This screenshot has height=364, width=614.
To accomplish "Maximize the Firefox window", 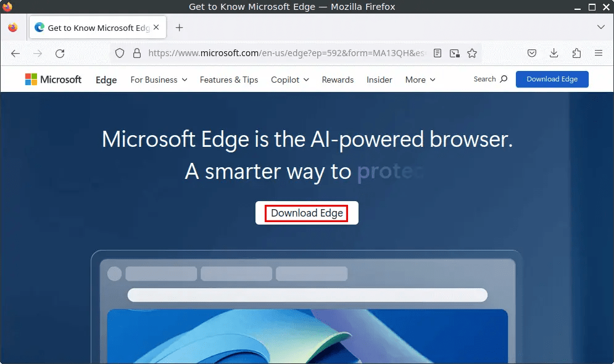I will (x=592, y=7).
